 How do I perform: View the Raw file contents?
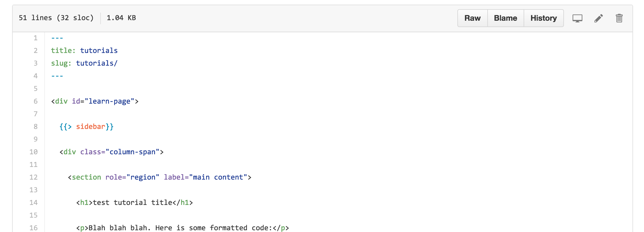click(472, 18)
